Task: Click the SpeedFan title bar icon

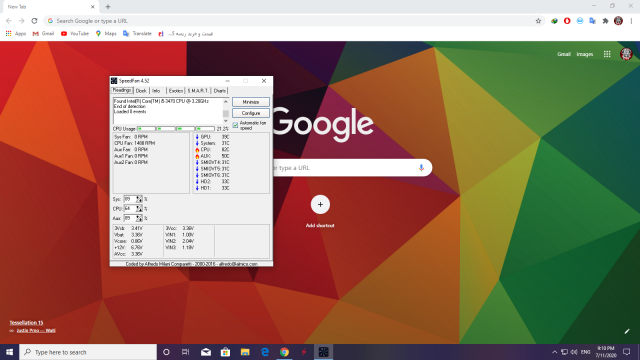Action: pos(114,81)
